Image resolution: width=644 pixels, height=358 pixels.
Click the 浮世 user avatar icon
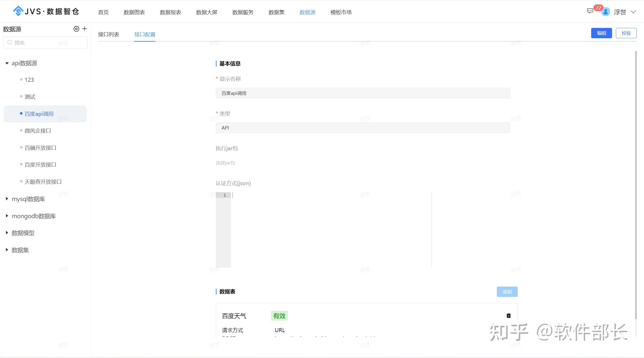click(606, 12)
